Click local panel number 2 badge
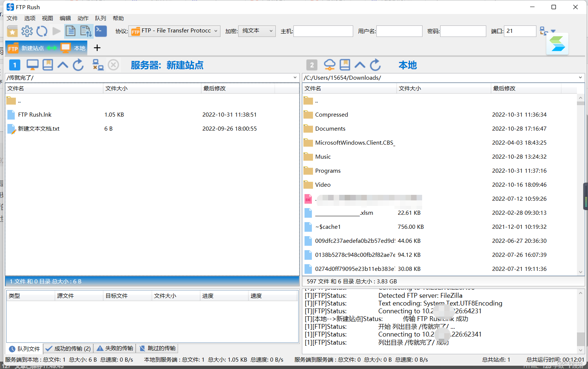 pos(312,65)
